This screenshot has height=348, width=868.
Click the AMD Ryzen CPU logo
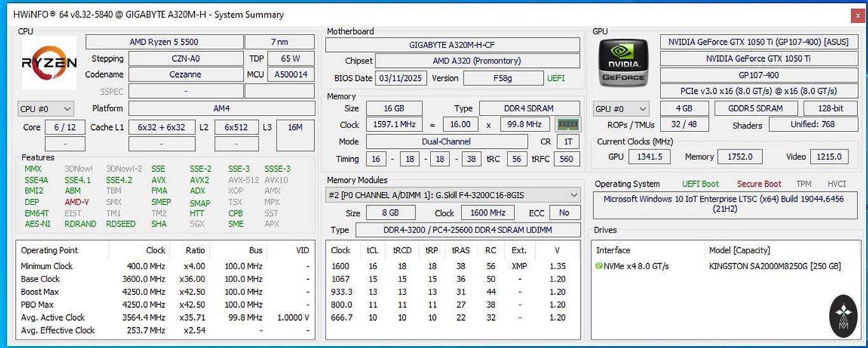pyautogui.click(x=49, y=62)
